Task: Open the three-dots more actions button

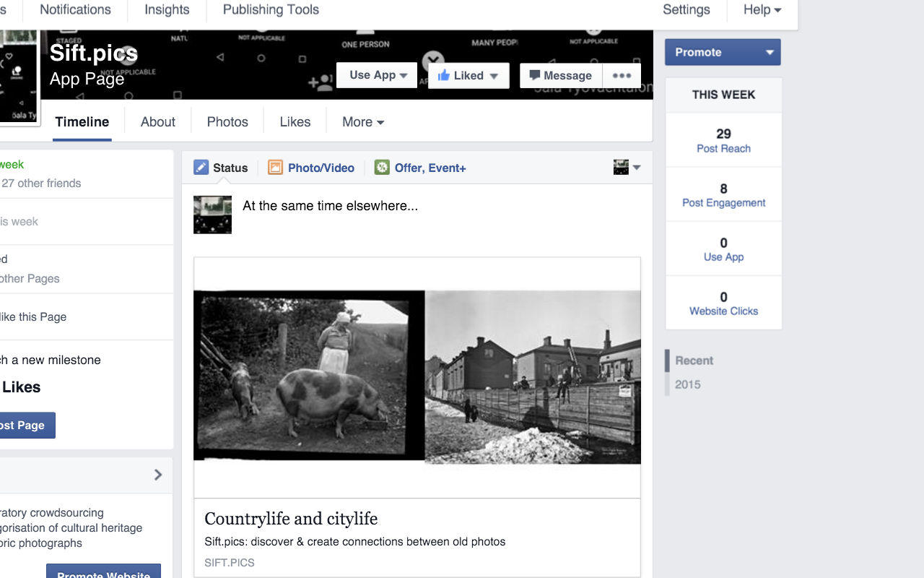Action: [x=622, y=75]
